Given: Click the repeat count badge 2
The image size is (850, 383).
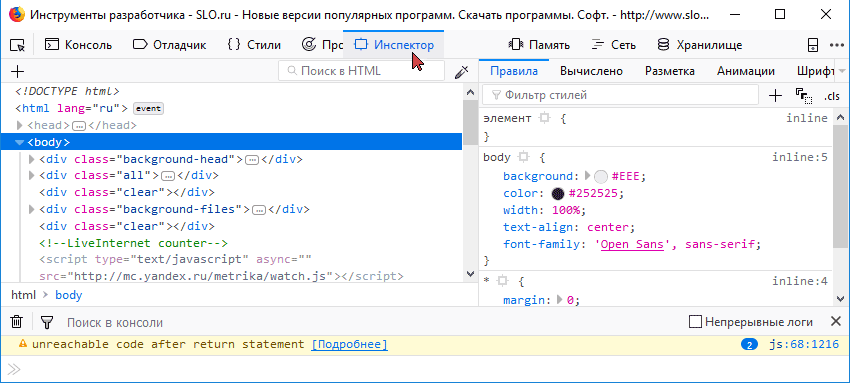Looking at the screenshot, I should [x=749, y=345].
